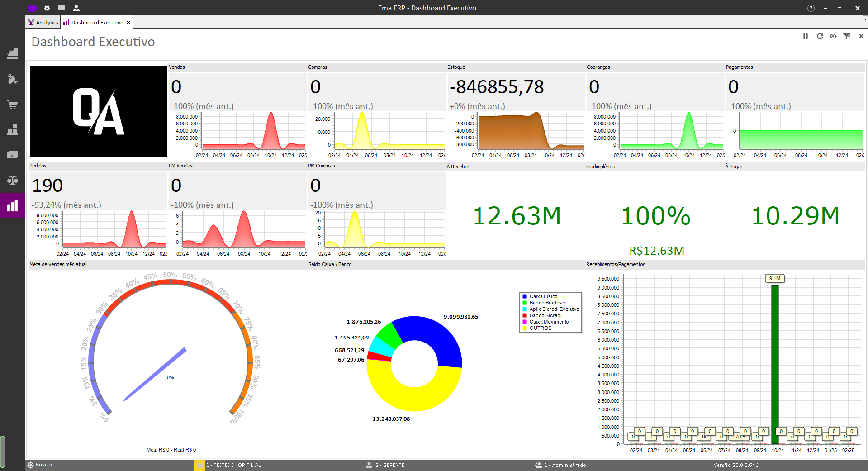Viewport: 868px width, 471px height.
Task: Click the Caixa Físico blue legend swatch
Action: [x=525, y=296]
